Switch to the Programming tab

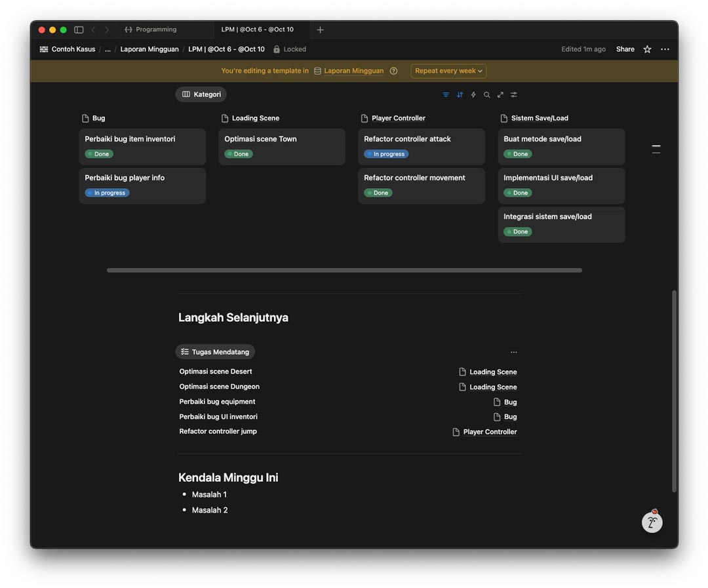[156, 29]
